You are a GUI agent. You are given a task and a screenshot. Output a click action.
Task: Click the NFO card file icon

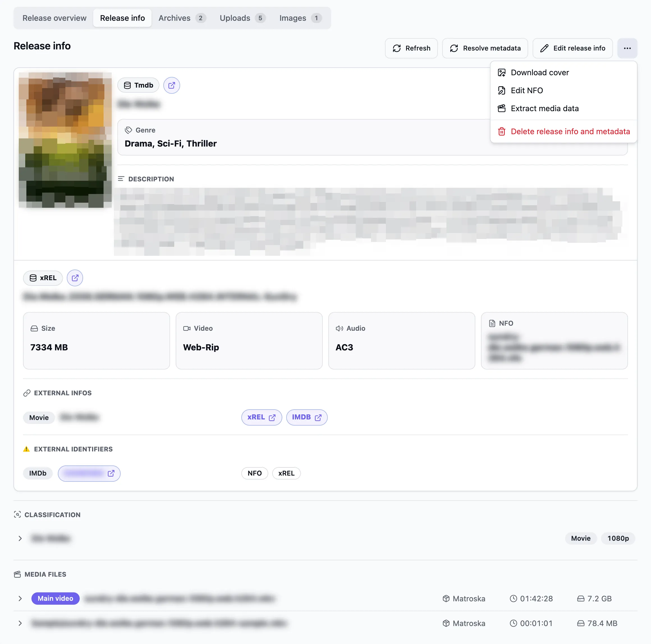[492, 323]
